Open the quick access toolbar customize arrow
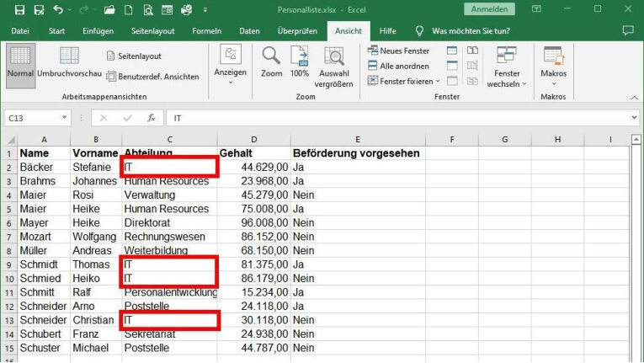644x363 pixels. tap(205, 10)
